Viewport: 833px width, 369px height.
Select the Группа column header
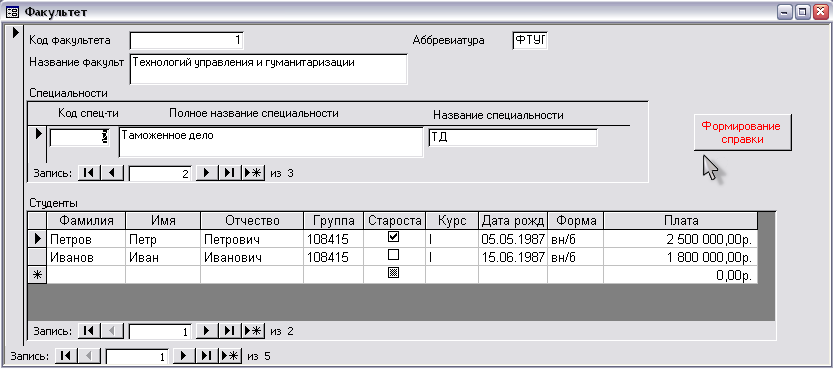[334, 220]
